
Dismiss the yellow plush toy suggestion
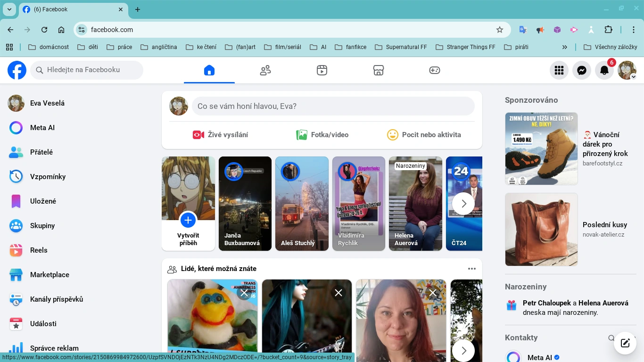[244, 293]
